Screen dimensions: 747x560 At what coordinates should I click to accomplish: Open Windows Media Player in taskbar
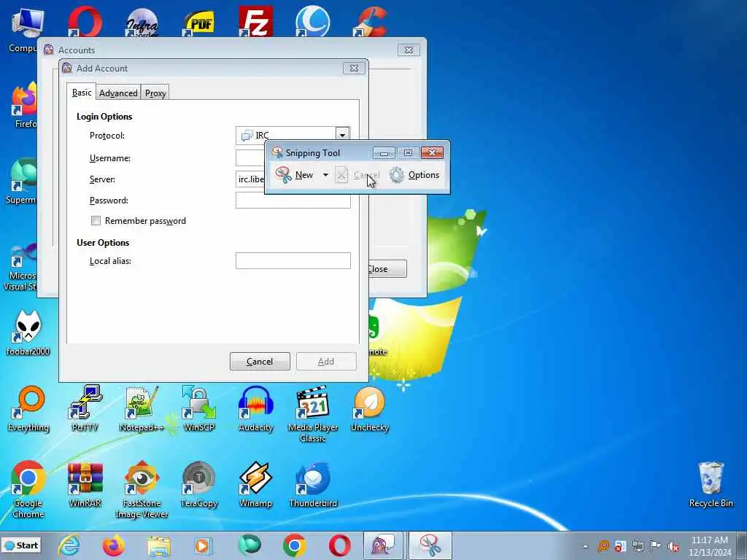click(204, 545)
